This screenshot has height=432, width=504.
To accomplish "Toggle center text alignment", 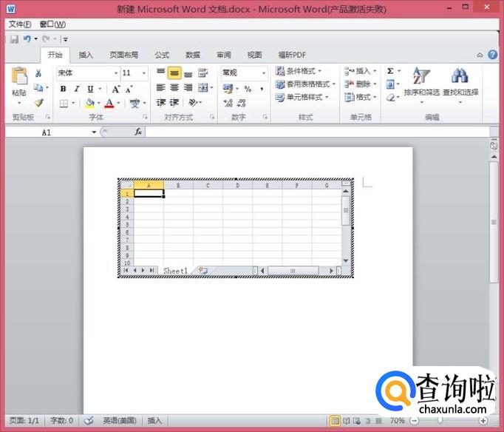I will [x=174, y=88].
